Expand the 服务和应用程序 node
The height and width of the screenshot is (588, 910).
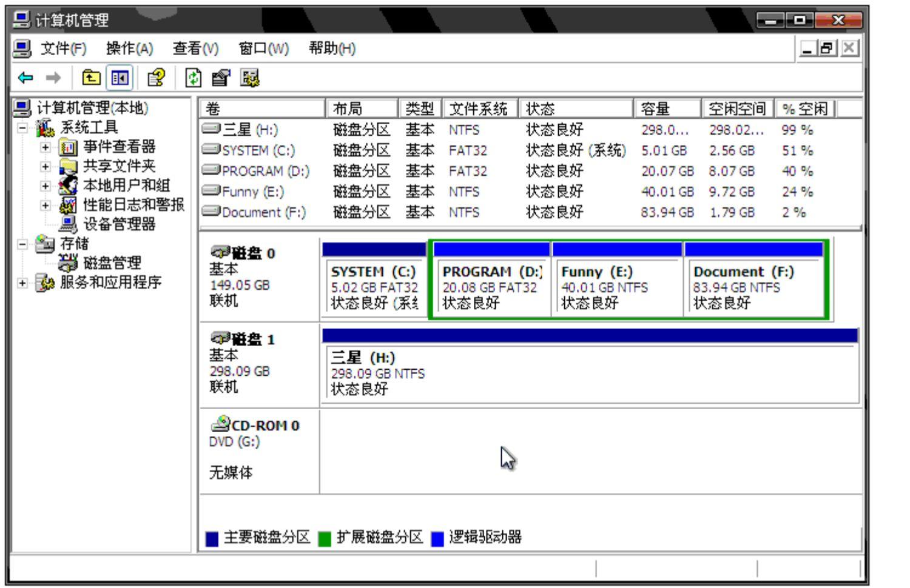(22, 282)
